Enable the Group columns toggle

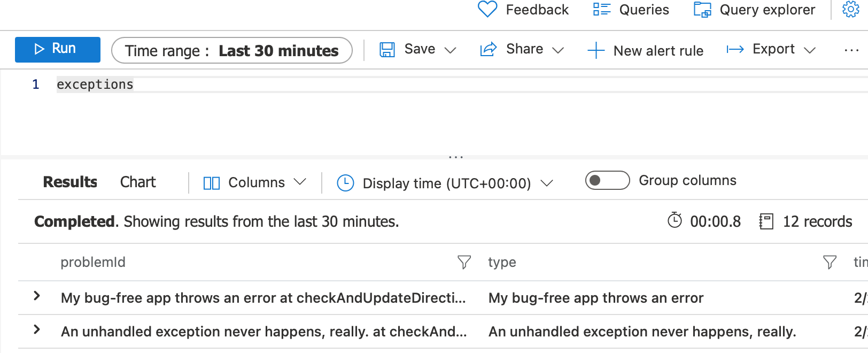click(607, 180)
